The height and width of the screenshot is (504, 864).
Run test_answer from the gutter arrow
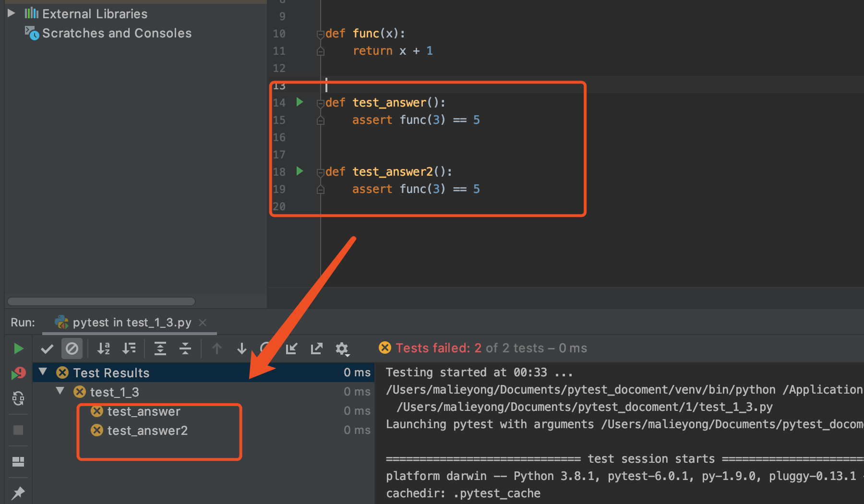(x=300, y=102)
